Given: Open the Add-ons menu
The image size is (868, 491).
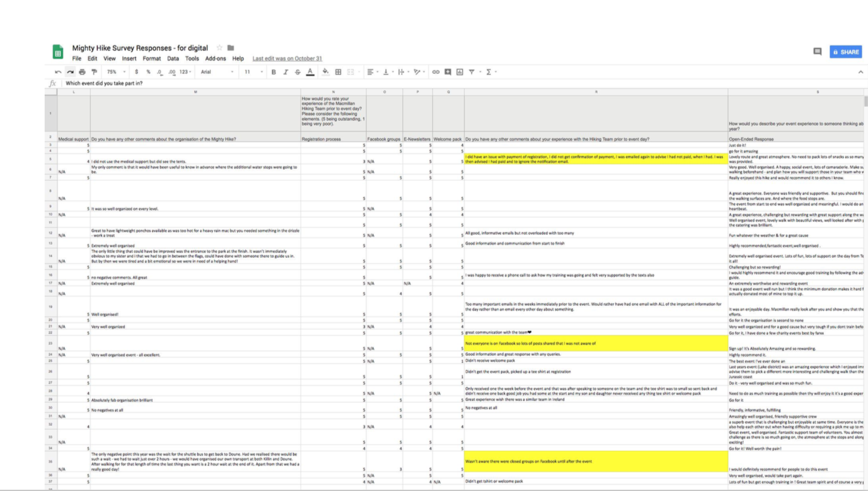Looking at the screenshot, I should 216,58.
